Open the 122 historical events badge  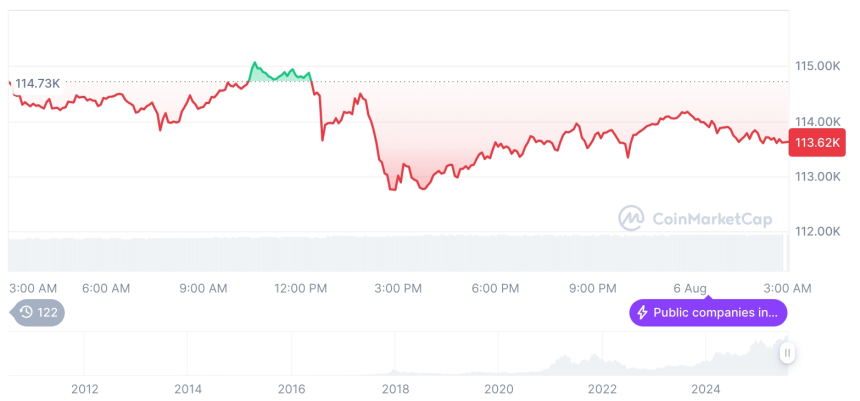[x=38, y=313]
